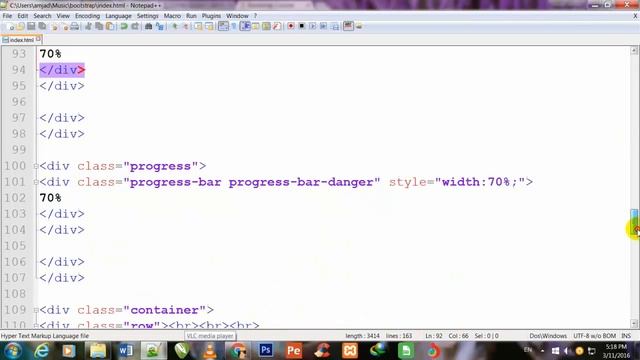Create a new file with the New toolbar icon
The height and width of the screenshot is (360, 640).
pos(11,27)
